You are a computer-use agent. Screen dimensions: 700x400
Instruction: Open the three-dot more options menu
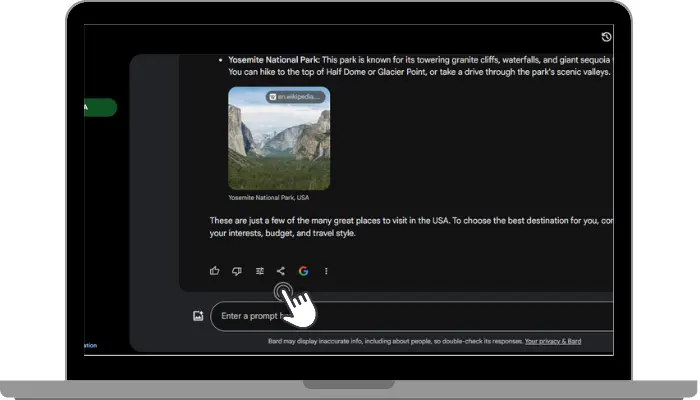coord(326,271)
